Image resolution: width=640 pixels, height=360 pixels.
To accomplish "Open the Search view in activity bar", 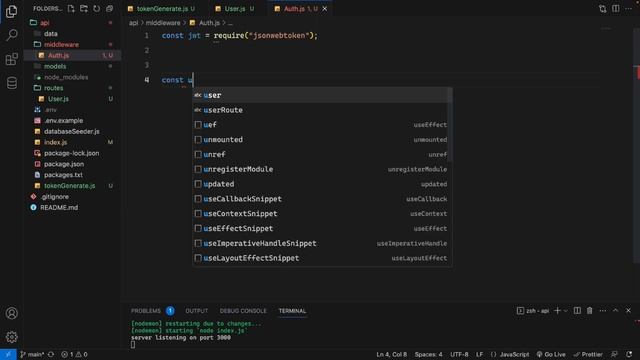I will tap(11, 35).
